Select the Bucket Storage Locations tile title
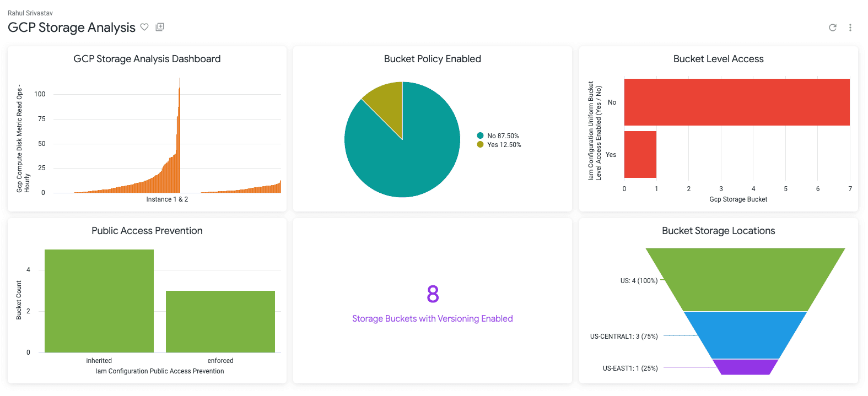The width and height of the screenshot is (868, 396). (x=719, y=231)
